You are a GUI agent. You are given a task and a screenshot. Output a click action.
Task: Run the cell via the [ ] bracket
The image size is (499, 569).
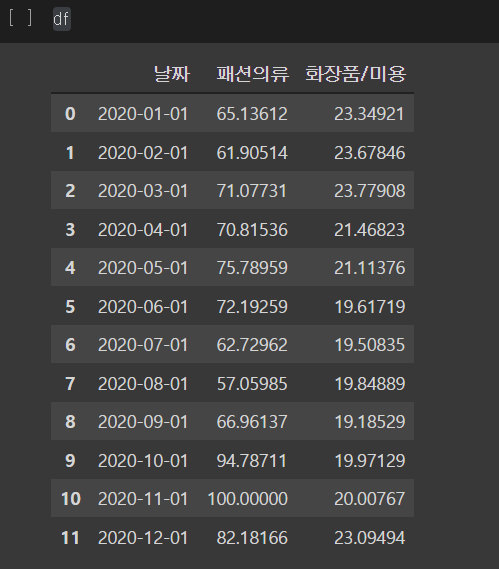(20, 18)
